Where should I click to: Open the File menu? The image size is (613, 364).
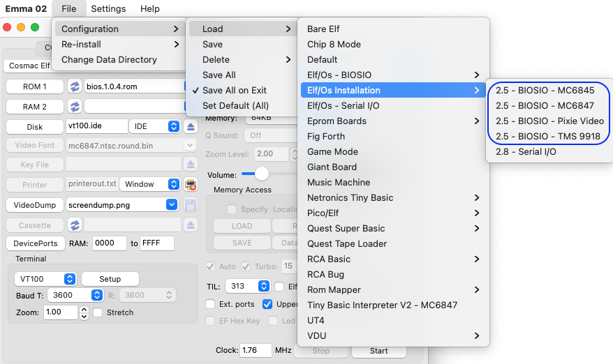69,8
